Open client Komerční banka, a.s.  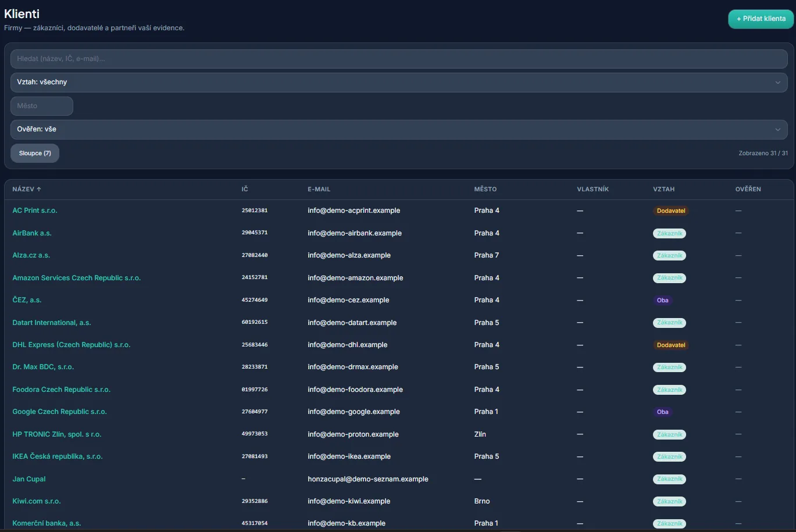click(47, 523)
